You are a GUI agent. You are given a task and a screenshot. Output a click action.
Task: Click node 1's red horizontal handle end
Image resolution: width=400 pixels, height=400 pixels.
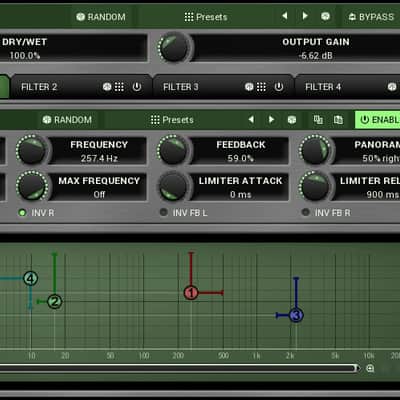(222, 293)
